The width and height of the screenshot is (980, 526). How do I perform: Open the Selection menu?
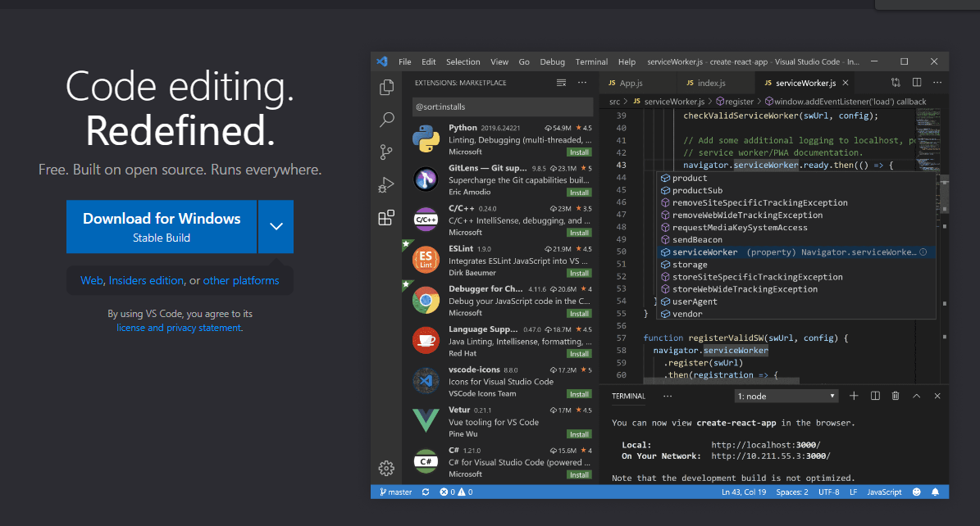pos(463,61)
